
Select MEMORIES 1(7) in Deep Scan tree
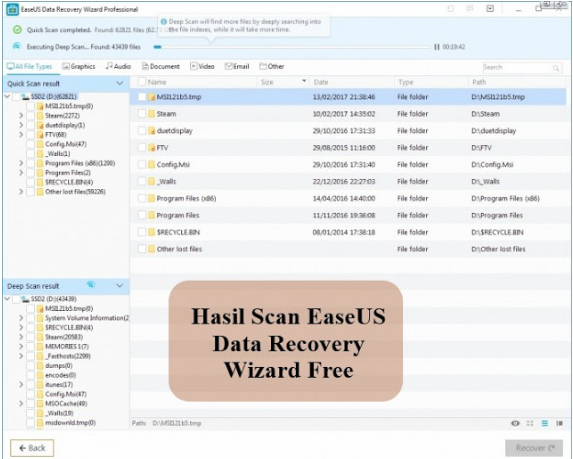point(67,346)
